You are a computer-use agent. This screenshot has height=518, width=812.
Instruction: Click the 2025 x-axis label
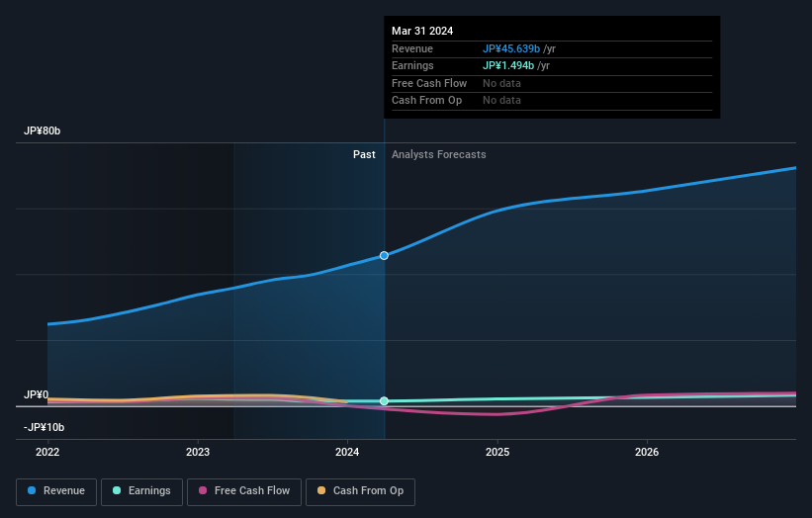(x=497, y=452)
